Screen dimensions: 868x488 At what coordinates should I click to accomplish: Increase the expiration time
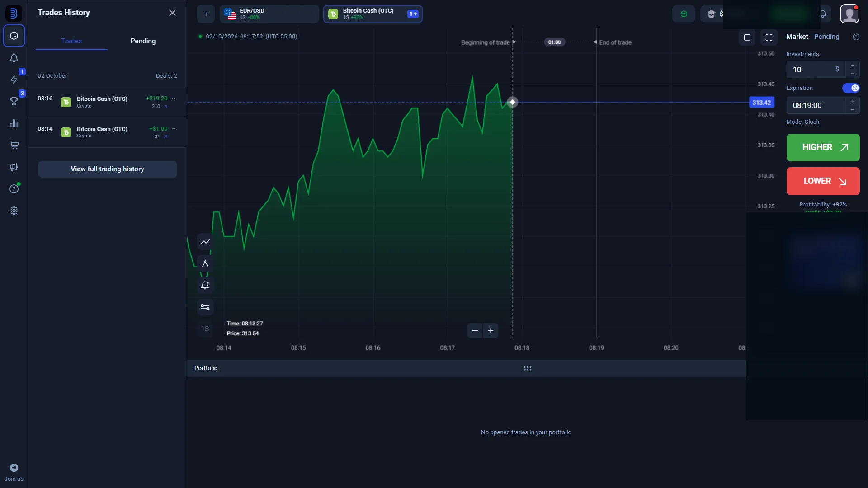pos(853,101)
